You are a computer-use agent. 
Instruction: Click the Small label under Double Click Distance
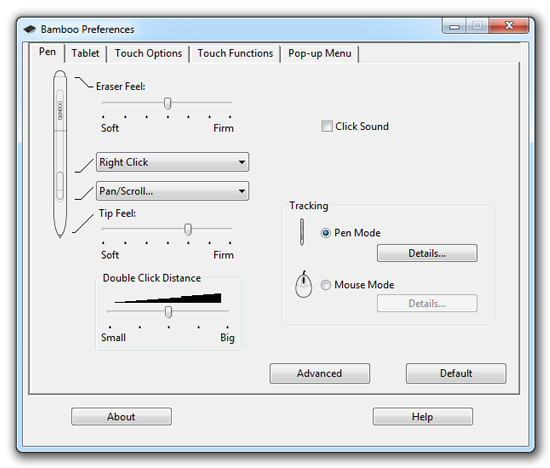113,337
